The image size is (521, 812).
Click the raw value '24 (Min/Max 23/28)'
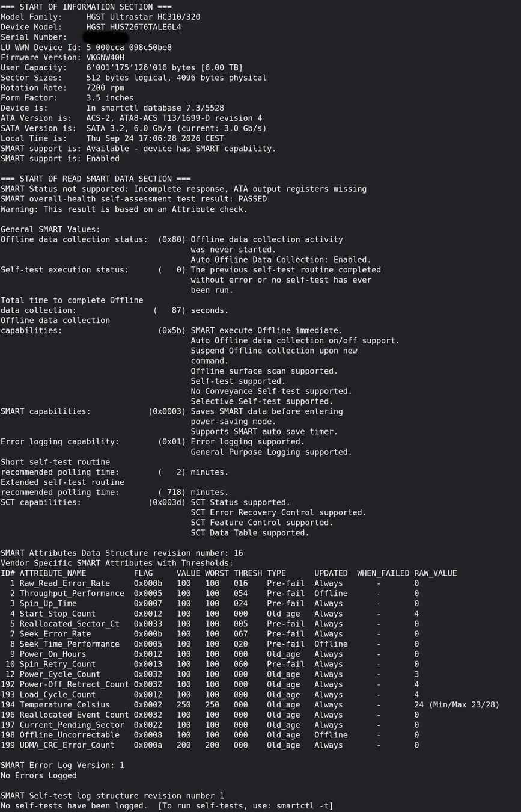coord(457,704)
